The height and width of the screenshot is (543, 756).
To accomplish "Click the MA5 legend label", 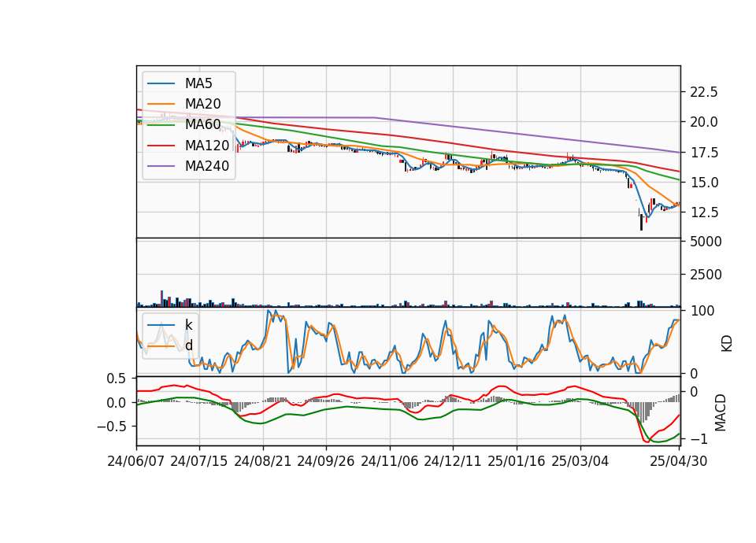I will (198, 83).
